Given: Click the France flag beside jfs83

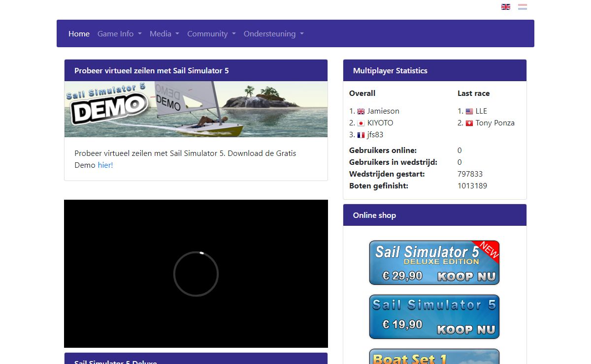Looking at the screenshot, I should [361, 135].
